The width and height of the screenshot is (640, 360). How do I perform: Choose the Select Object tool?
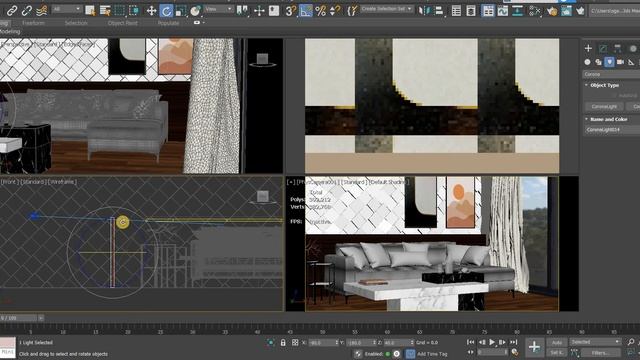pyautogui.click(x=90, y=10)
